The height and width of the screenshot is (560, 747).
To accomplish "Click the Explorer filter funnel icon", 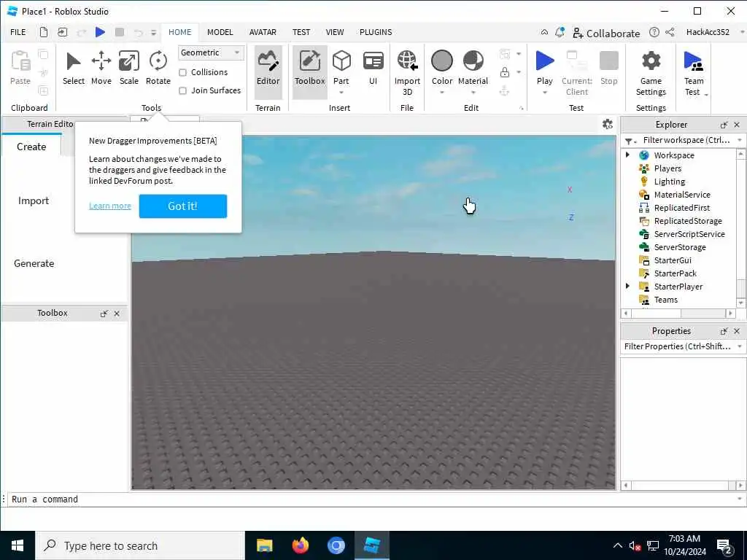I will pos(630,141).
